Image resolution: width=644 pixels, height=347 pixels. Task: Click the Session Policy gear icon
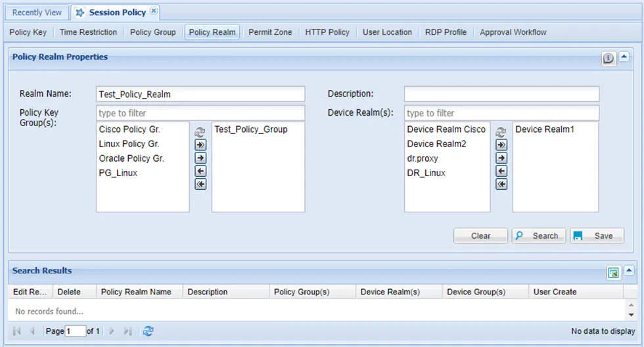80,12
